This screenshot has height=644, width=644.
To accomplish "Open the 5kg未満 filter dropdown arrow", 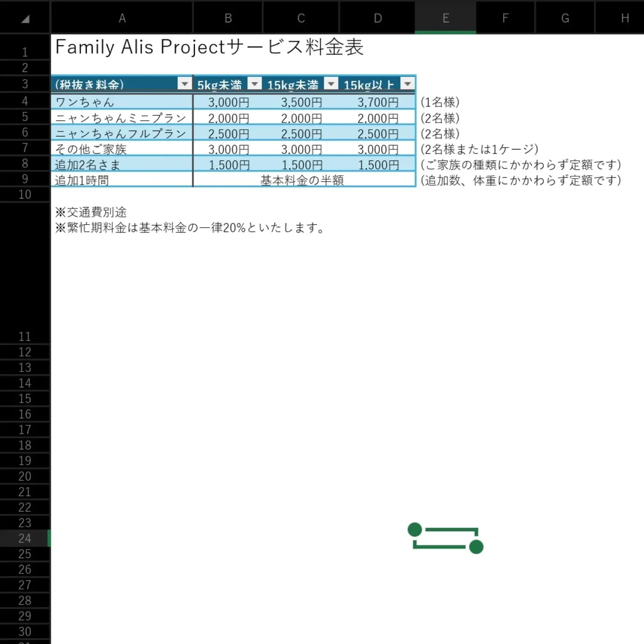I will point(254,84).
